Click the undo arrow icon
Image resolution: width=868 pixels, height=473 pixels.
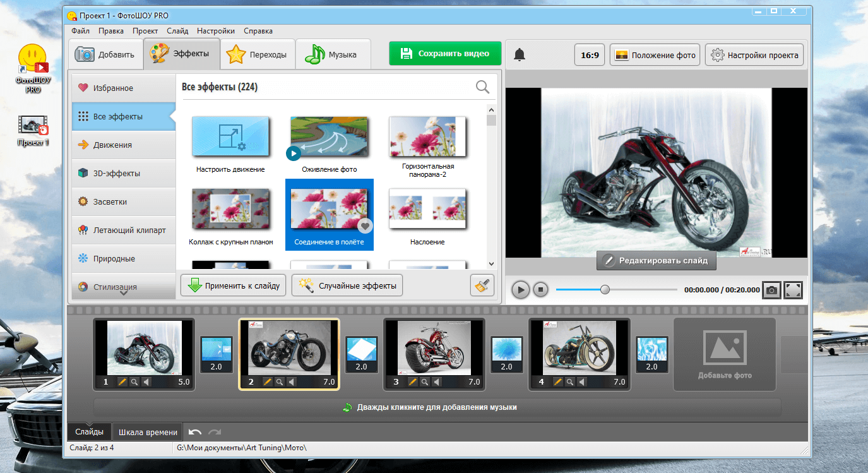coord(195,432)
